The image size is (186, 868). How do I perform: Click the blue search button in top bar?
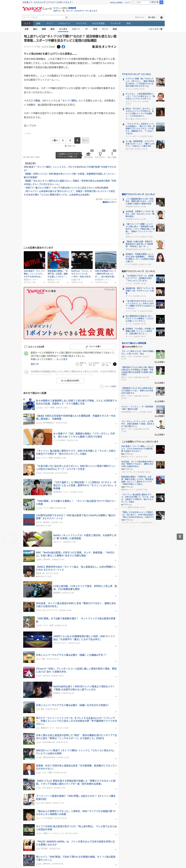coord(161,2)
